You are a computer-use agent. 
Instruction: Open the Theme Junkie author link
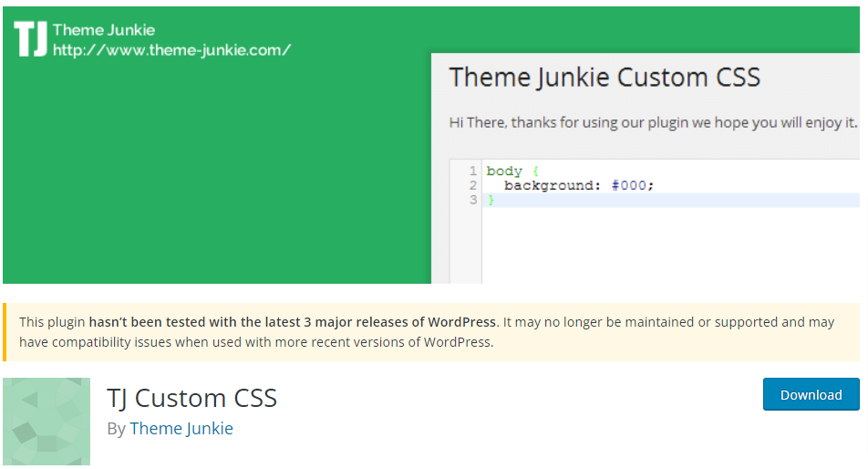point(181,429)
